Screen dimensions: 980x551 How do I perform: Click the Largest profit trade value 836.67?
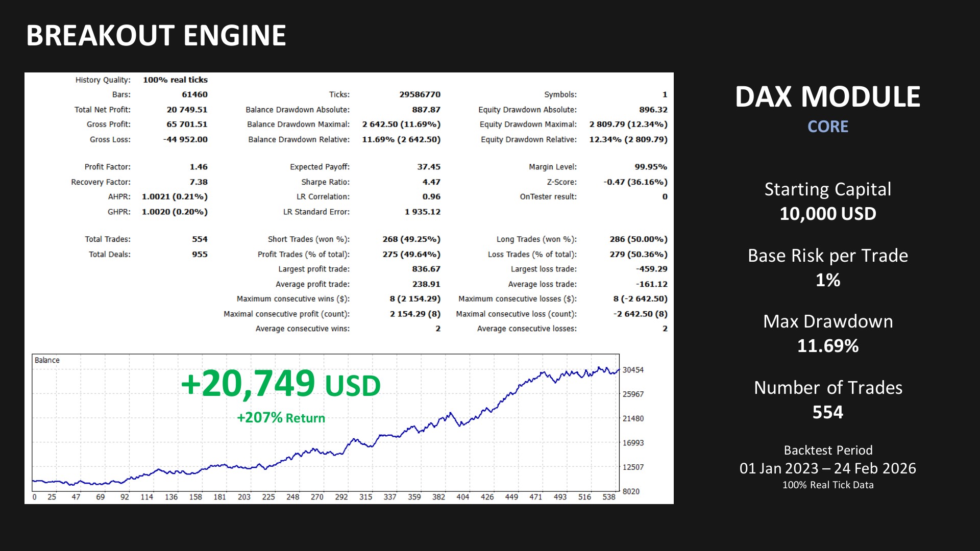[426, 269]
